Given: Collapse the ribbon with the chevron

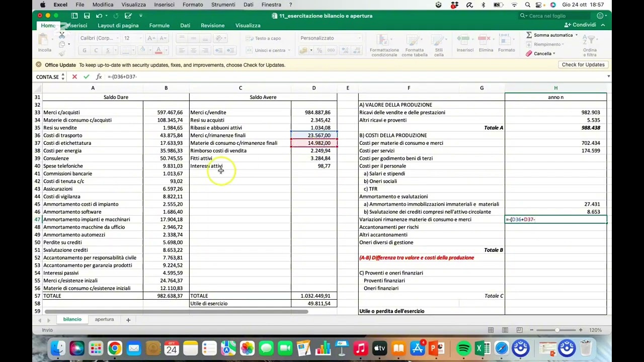Looking at the screenshot, I should click(603, 25).
